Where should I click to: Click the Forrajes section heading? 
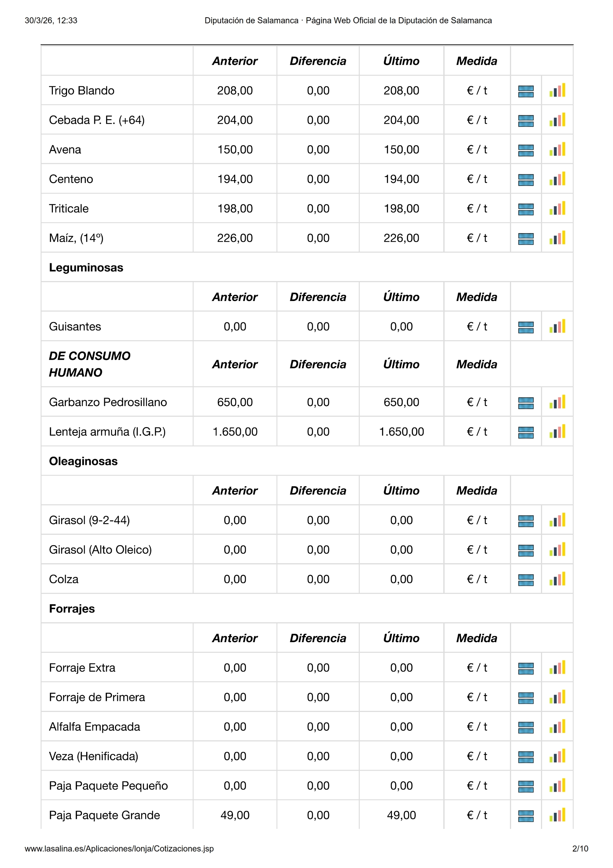(x=72, y=609)
